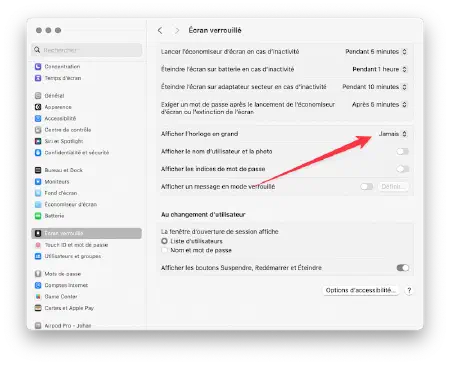Open Confidentialité et sécurité hand icon
The height and width of the screenshot is (365, 450).
click(38, 152)
